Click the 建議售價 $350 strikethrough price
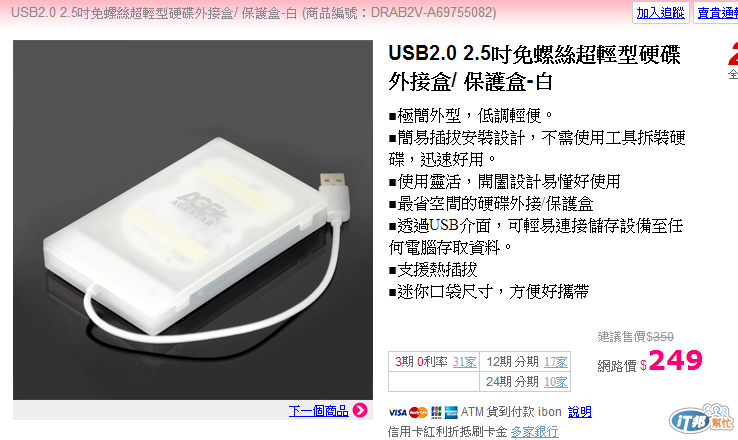 [635, 336]
